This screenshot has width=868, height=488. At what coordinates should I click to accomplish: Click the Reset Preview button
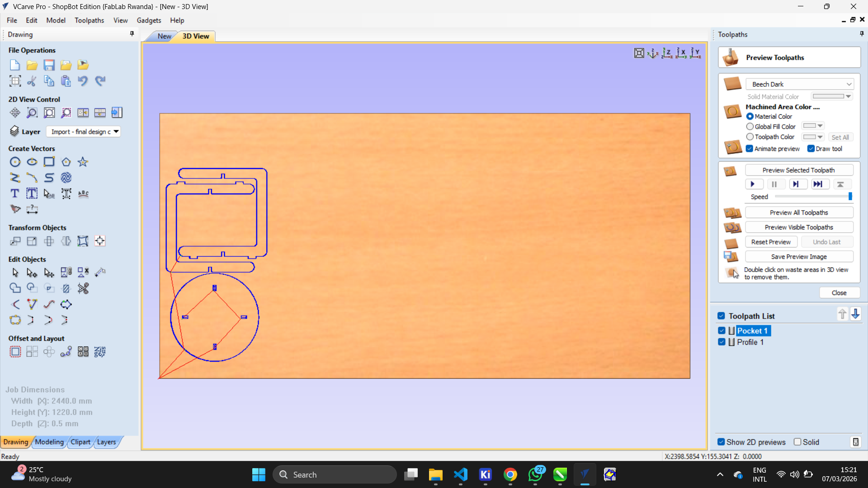[x=771, y=242]
